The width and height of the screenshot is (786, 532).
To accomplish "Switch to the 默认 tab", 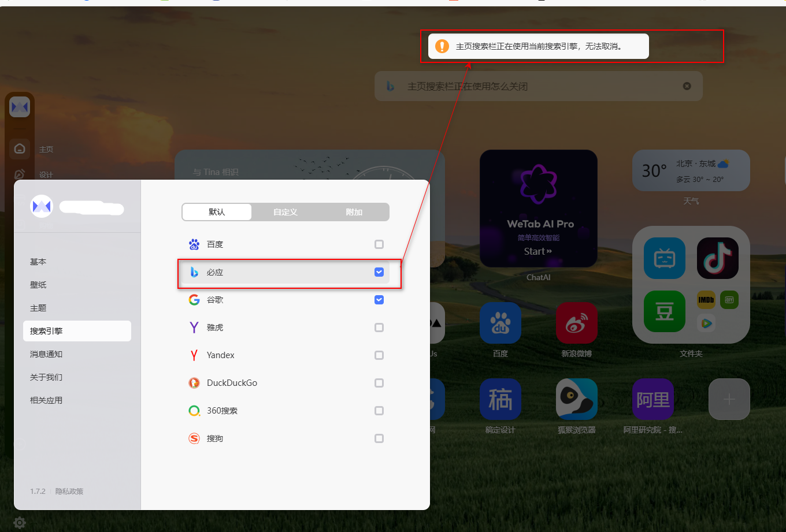I will coord(217,212).
